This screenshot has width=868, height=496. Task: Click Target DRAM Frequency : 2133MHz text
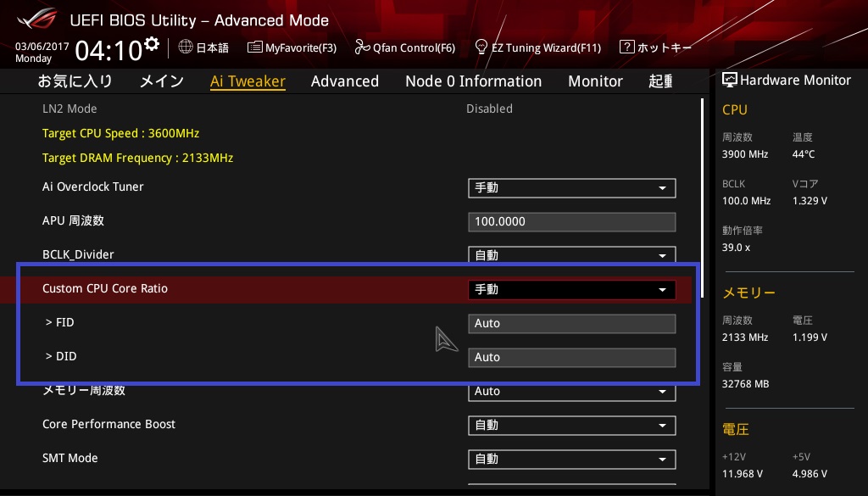click(x=138, y=158)
